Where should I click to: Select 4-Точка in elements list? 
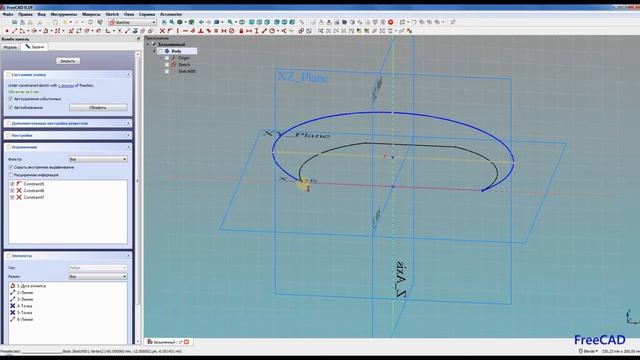[24, 306]
